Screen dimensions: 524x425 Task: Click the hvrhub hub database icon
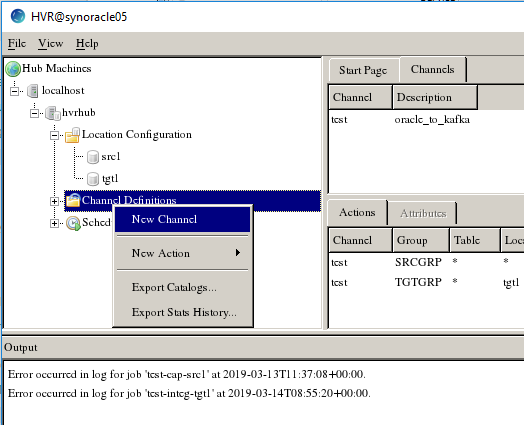coord(52,113)
